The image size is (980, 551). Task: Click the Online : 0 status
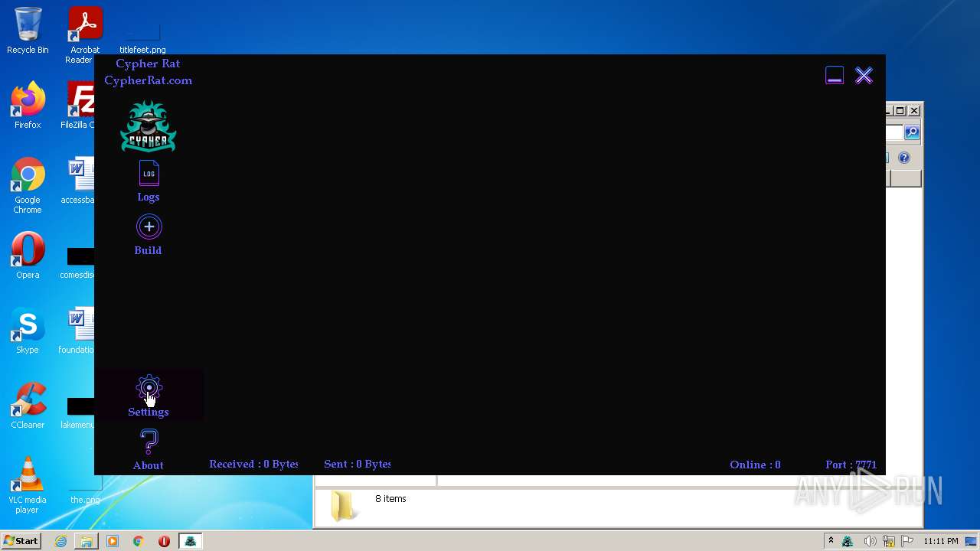point(755,465)
